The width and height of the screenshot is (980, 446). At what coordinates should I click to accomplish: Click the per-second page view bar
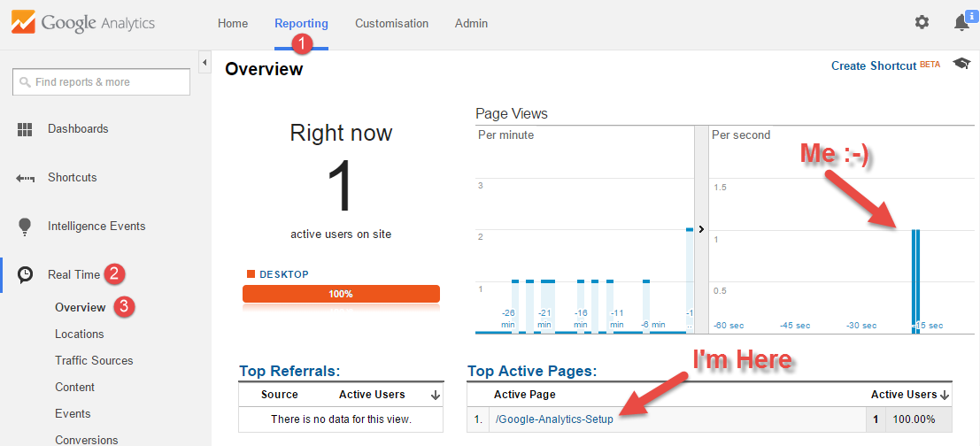[x=915, y=281]
